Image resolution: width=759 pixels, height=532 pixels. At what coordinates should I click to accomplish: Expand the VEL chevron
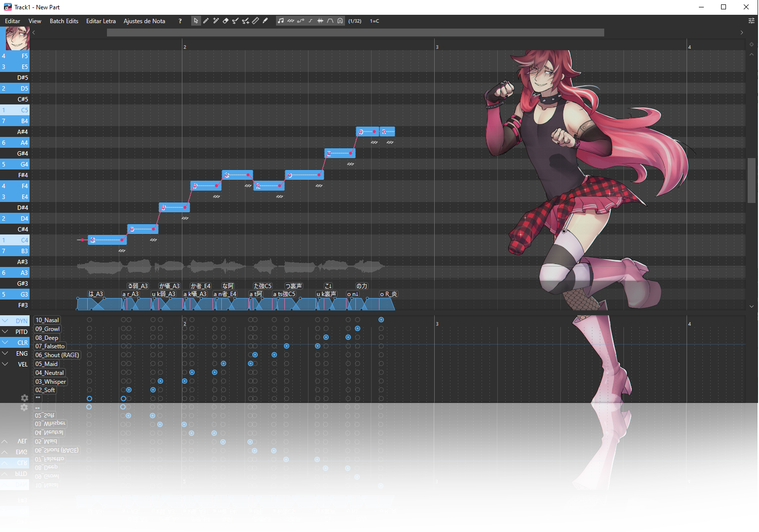click(5, 364)
